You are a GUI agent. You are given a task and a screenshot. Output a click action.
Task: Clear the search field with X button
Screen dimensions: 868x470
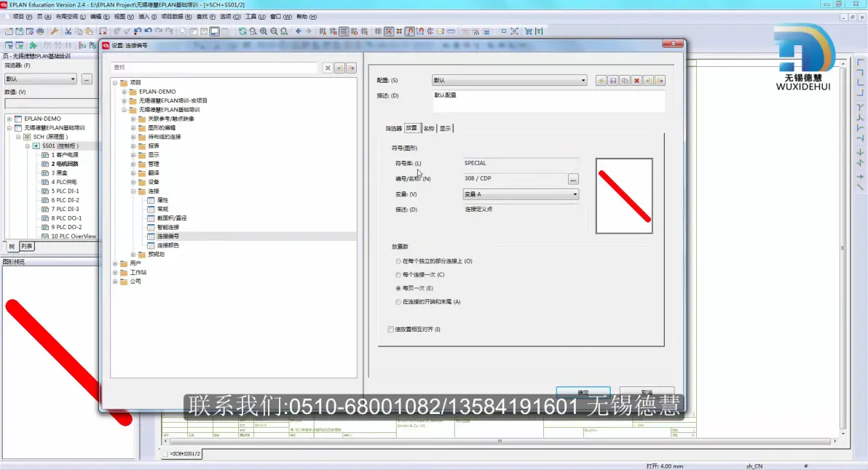click(x=328, y=68)
